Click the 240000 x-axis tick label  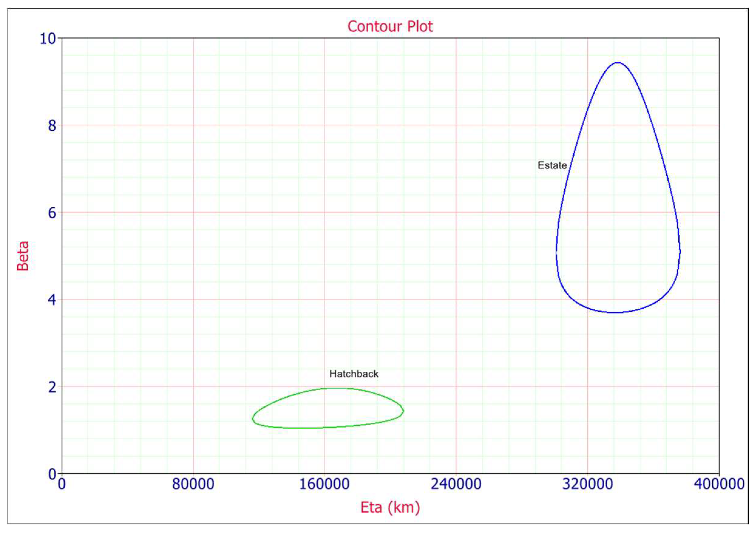(x=456, y=484)
